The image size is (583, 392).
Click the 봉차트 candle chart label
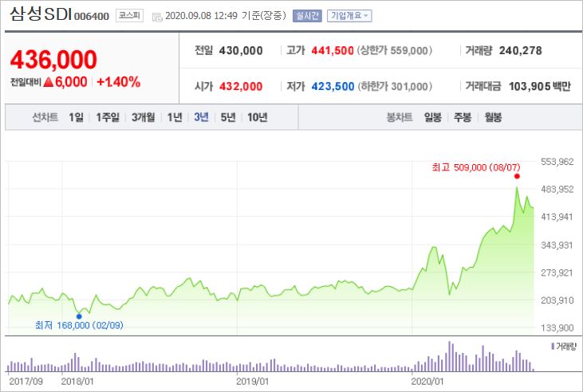(400, 117)
